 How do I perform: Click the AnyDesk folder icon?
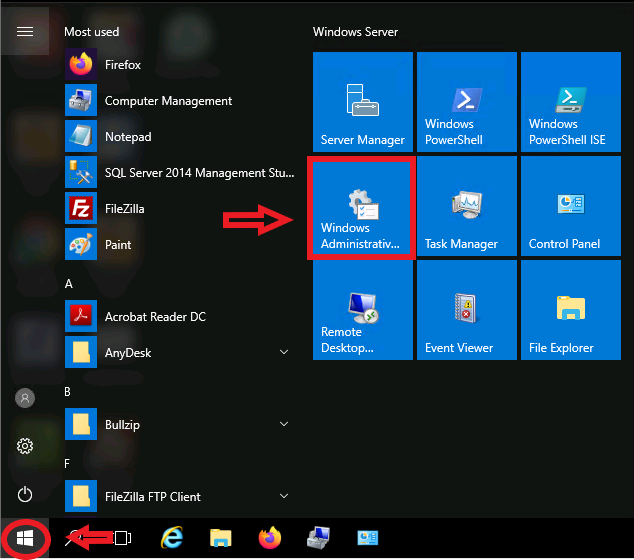[x=81, y=352]
